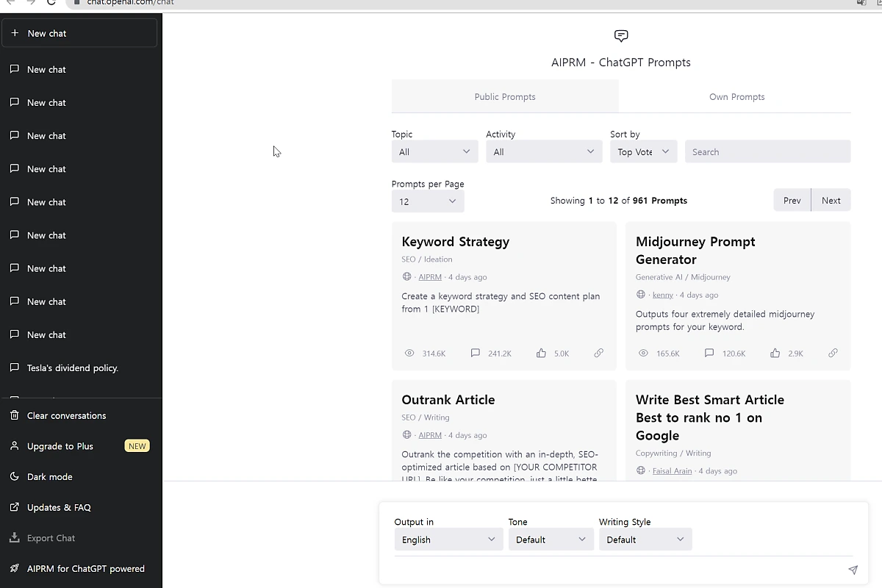The height and width of the screenshot is (588, 882).
Task: Open the Midjourney Prompt Generator prompt title
Action: (695, 251)
